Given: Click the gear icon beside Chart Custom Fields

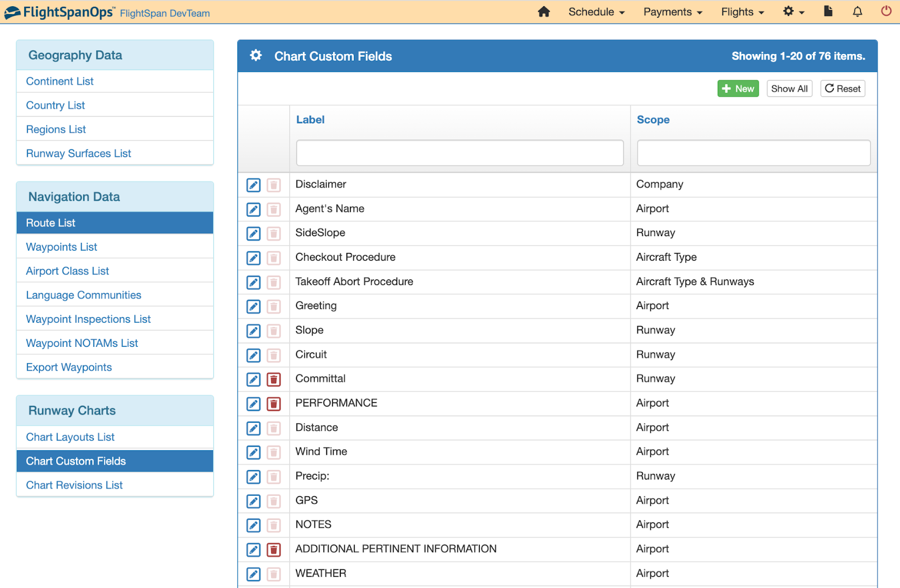Looking at the screenshot, I should (256, 56).
